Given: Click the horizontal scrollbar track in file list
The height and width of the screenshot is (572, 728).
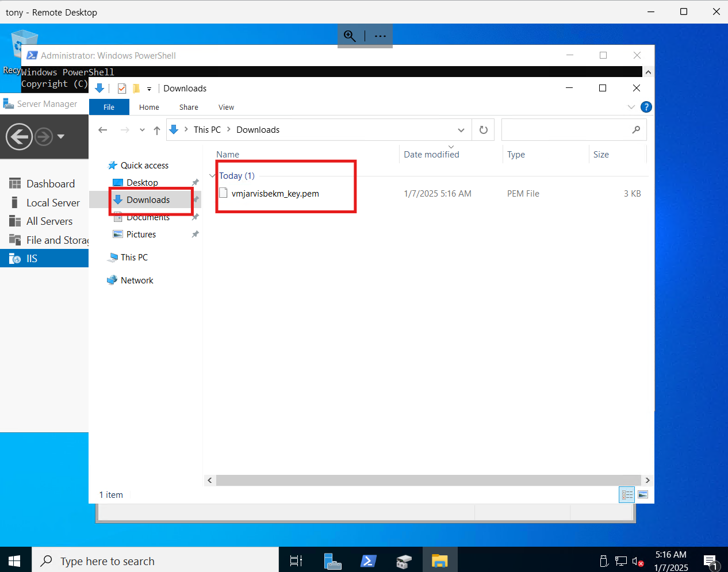Looking at the screenshot, I should 428,480.
